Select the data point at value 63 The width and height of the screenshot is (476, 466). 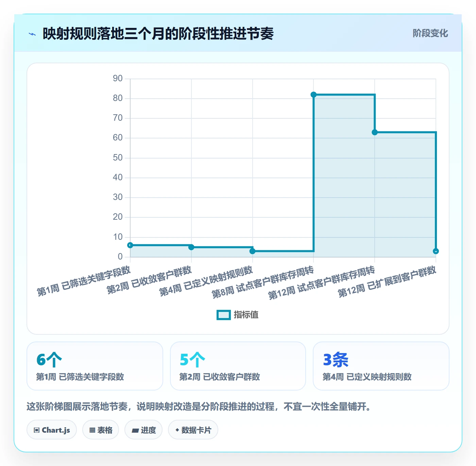(375, 132)
